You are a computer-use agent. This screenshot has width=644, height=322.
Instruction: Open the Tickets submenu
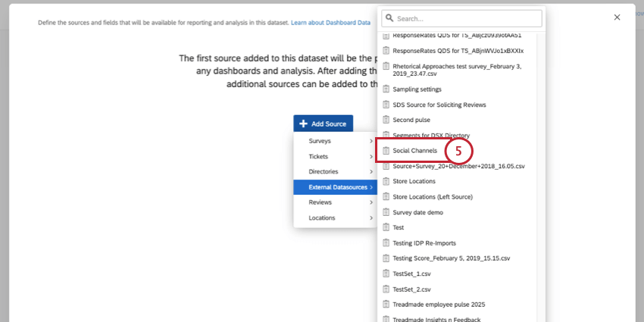pos(335,157)
